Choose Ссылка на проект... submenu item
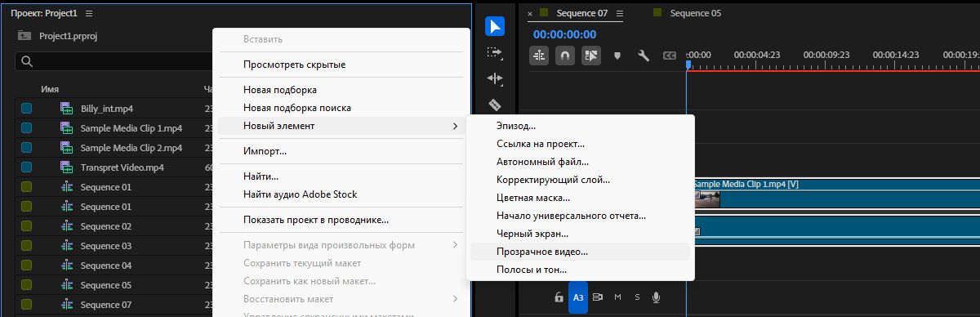 [541, 144]
